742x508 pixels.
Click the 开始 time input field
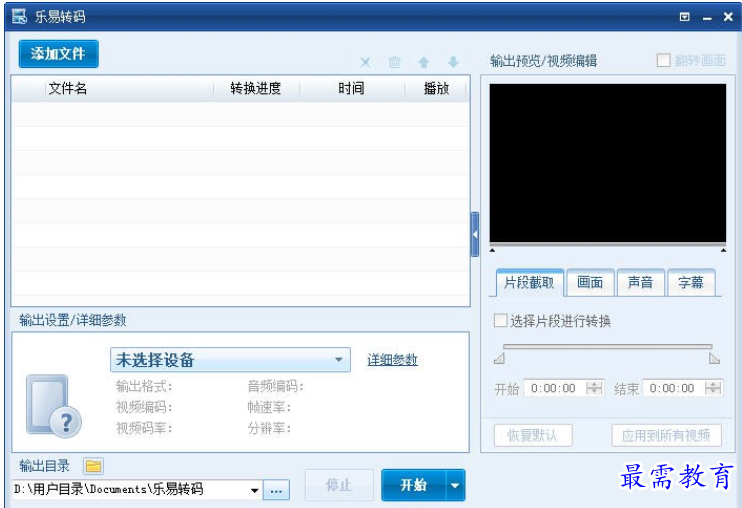(555, 389)
